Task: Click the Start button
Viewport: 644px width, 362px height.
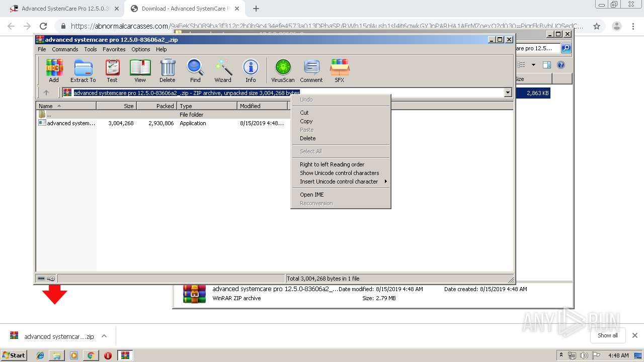Action: (14, 355)
